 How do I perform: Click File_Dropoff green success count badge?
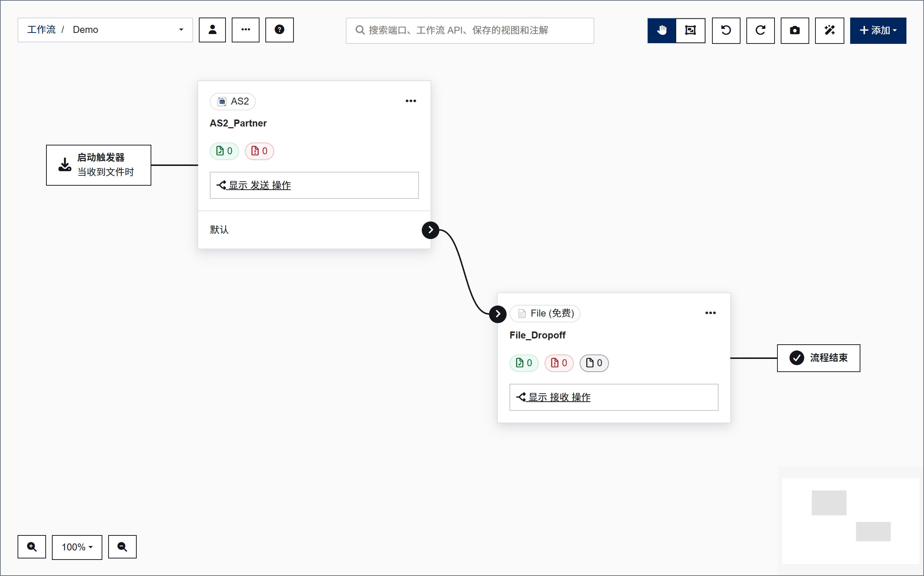point(524,363)
